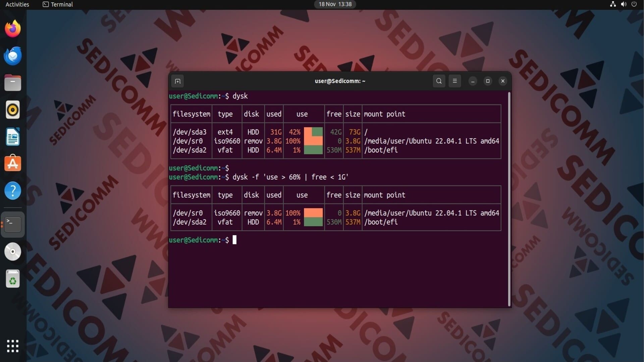This screenshot has width=644, height=362.
Task: Open the mounted disc icon in dock
Action: coord(13,252)
